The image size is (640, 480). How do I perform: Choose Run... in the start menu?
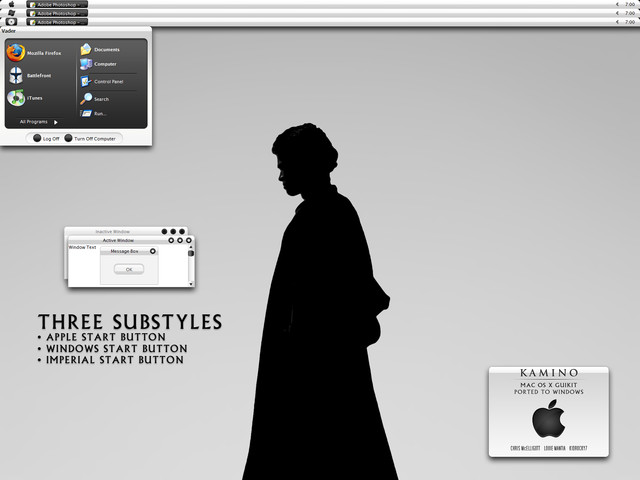(93, 113)
